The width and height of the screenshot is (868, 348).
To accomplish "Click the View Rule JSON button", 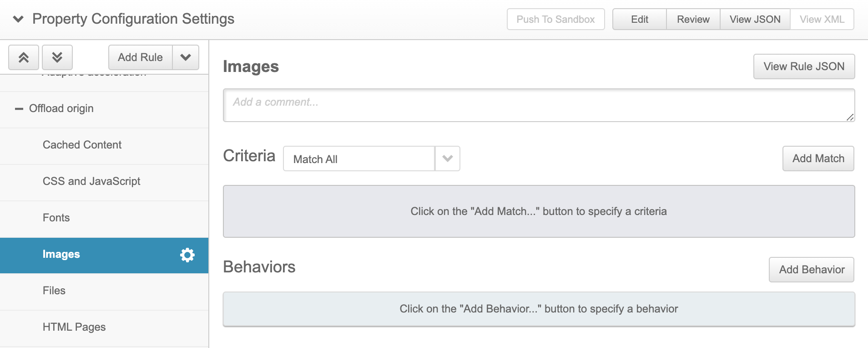I will click(x=804, y=67).
